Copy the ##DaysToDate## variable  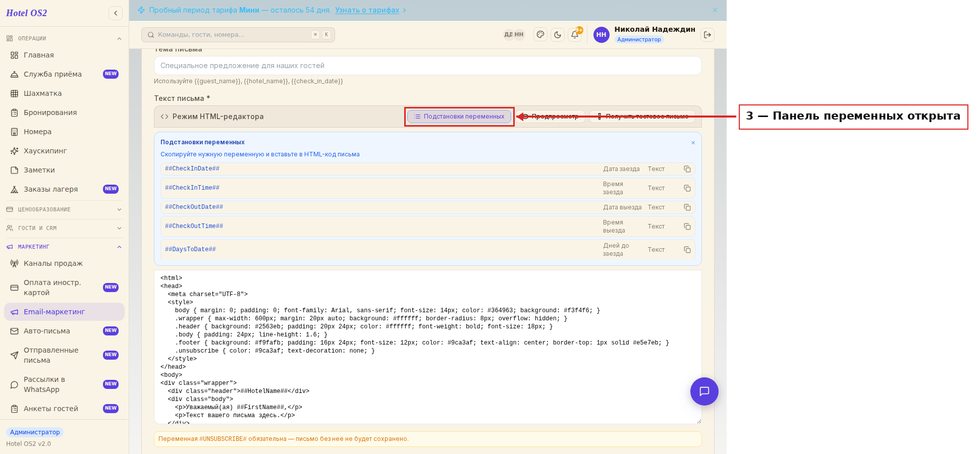[687, 250]
